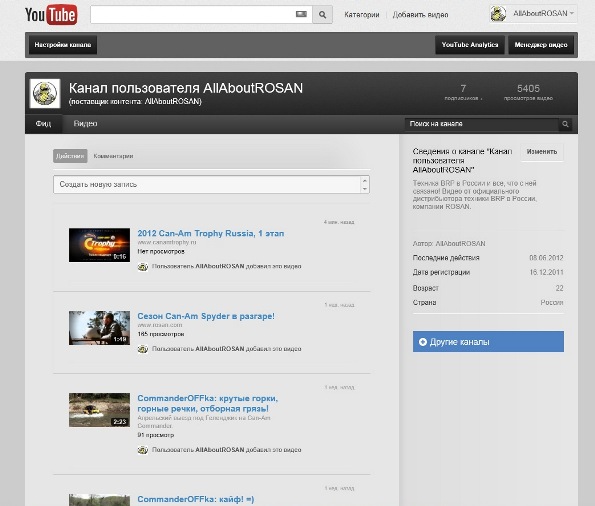This screenshot has width=595, height=506.
Task: Click the up arrow in the post box scrollbar
Action: 365,180
